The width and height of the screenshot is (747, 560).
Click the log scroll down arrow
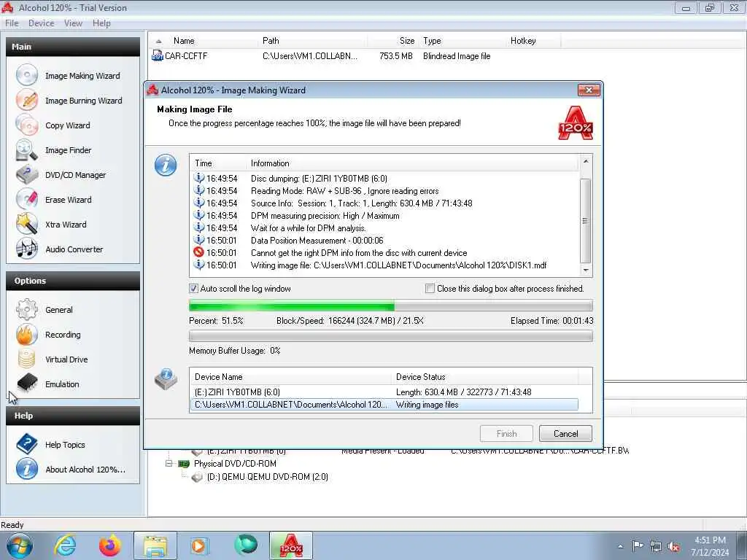[x=586, y=270]
